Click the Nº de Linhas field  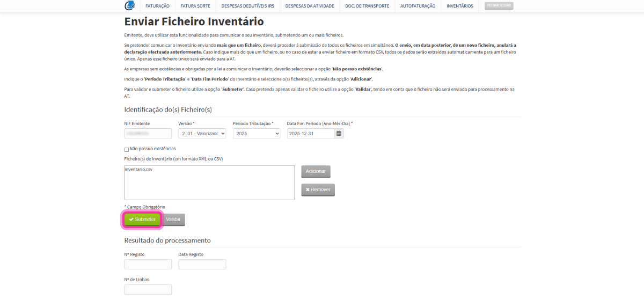coord(148,289)
